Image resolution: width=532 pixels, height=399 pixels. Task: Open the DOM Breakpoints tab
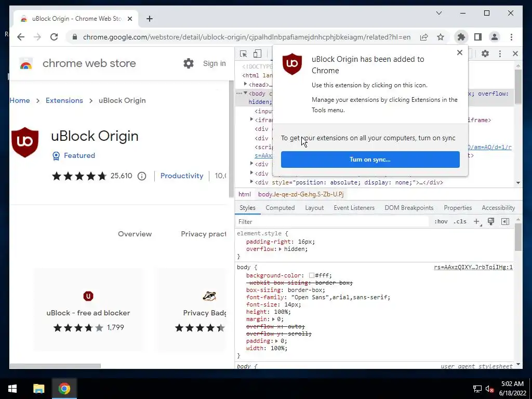coord(409,208)
